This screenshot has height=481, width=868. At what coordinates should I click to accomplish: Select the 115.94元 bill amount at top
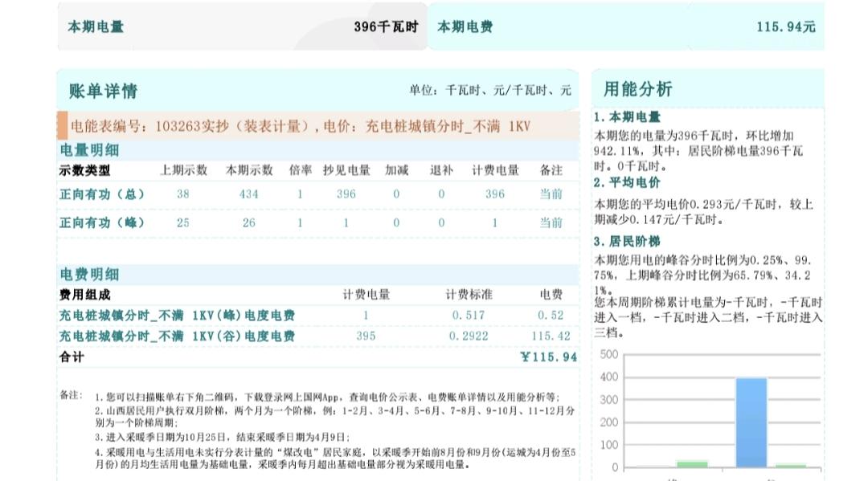[786, 26]
